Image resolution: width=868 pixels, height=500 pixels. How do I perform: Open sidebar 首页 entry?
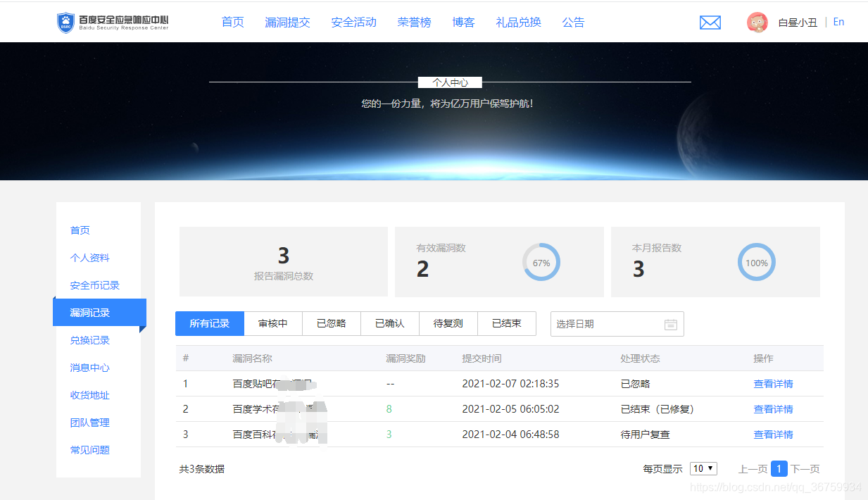point(80,230)
